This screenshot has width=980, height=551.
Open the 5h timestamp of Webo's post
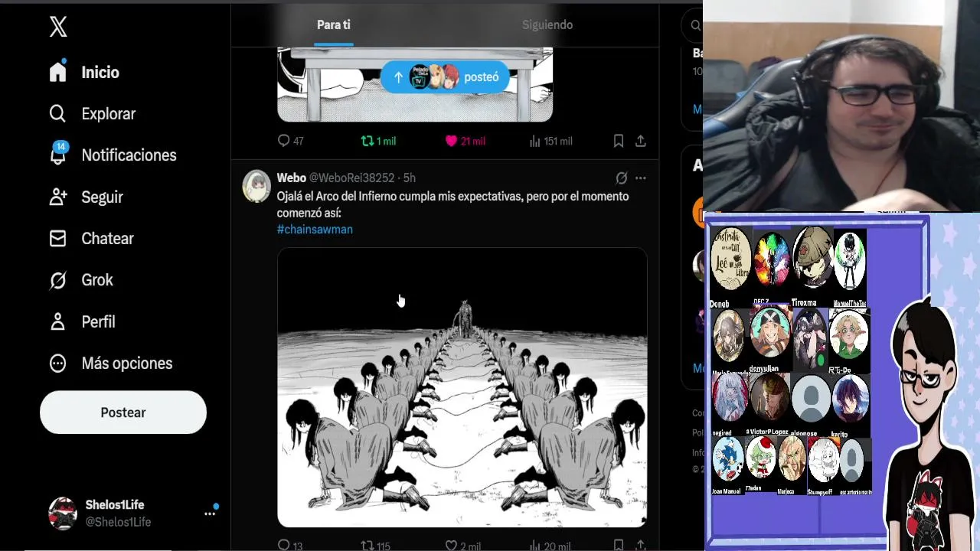click(x=410, y=178)
